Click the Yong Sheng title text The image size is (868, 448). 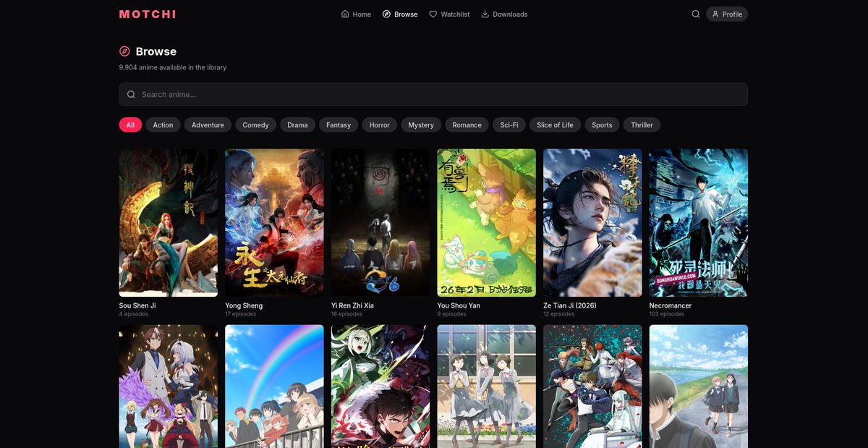(244, 305)
